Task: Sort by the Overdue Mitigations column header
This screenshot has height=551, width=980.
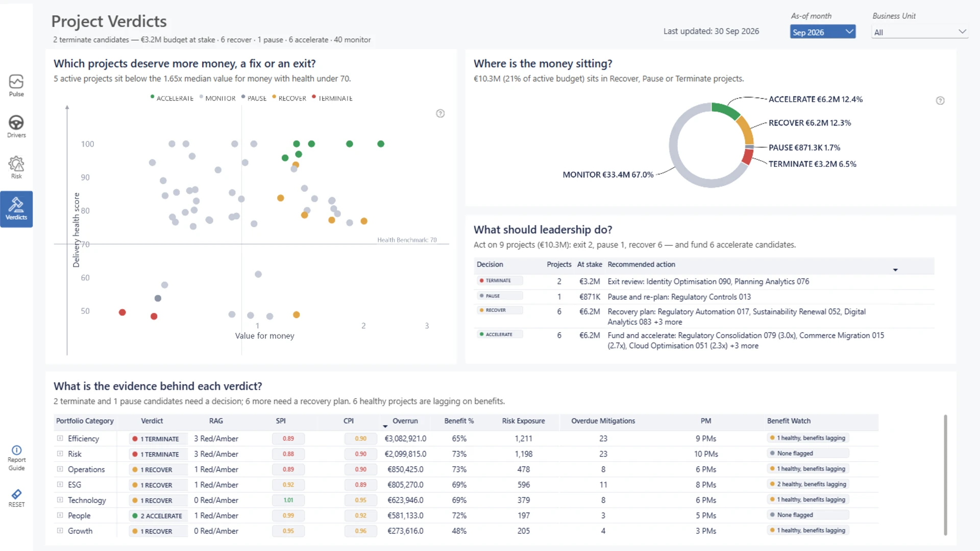Action: point(603,421)
